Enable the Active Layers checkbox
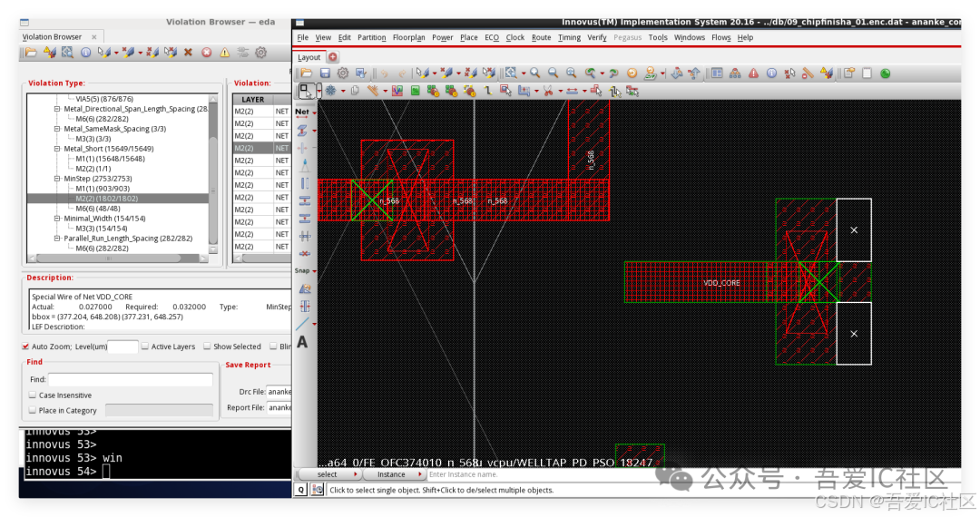980x517 pixels. 145,346
